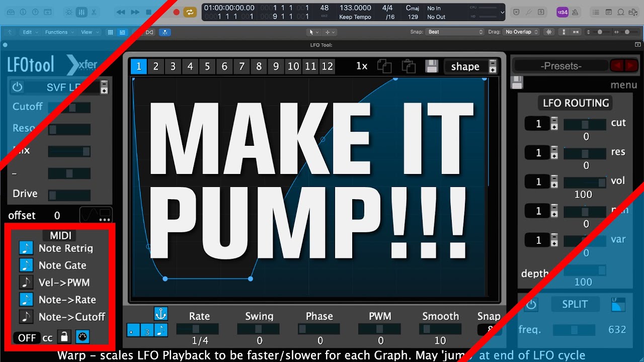Image resolution: width=644 pixels, height=362 pixels.
Task: Toggle the Note Gate MIDI option
Action: coord(26,265)
